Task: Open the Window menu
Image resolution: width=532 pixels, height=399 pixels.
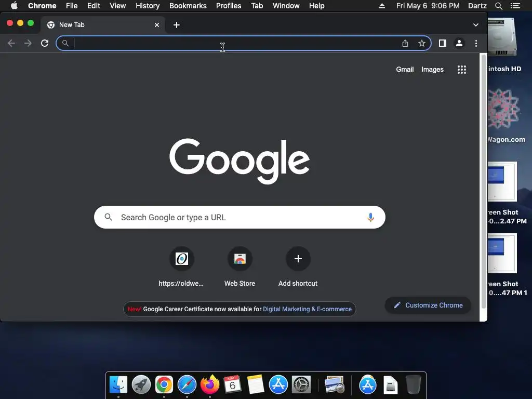Action: [286, 6]
